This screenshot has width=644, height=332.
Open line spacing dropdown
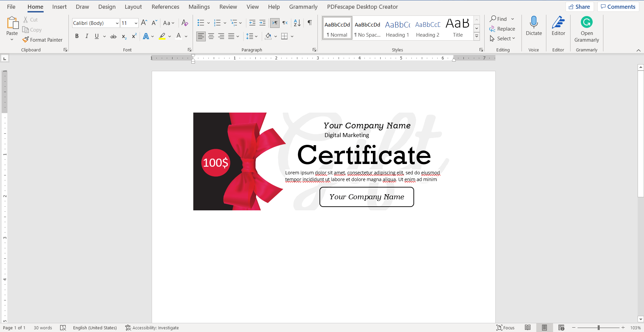[251, 36]
